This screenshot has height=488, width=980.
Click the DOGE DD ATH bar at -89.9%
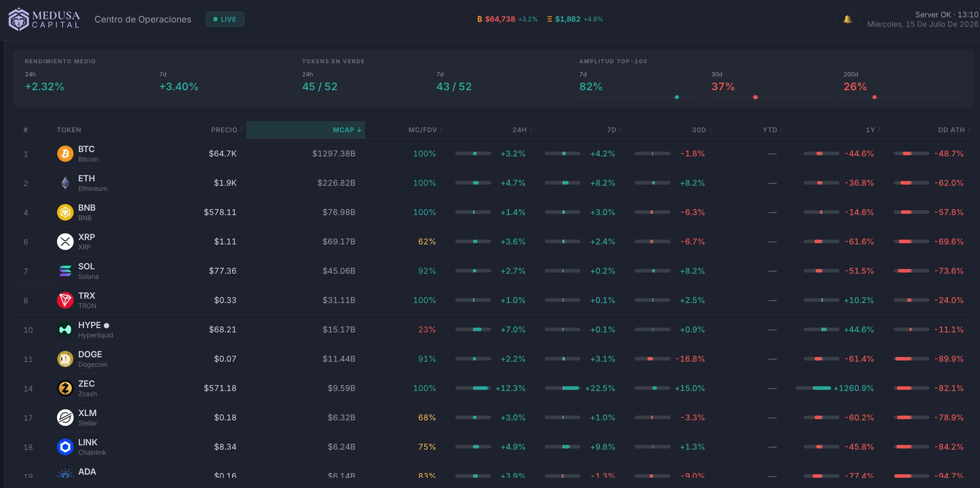tap(911, 359)
